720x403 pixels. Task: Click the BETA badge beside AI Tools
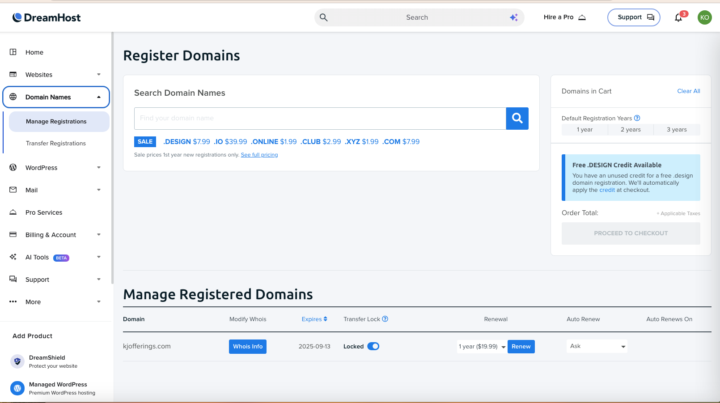[x=61, y=258]
